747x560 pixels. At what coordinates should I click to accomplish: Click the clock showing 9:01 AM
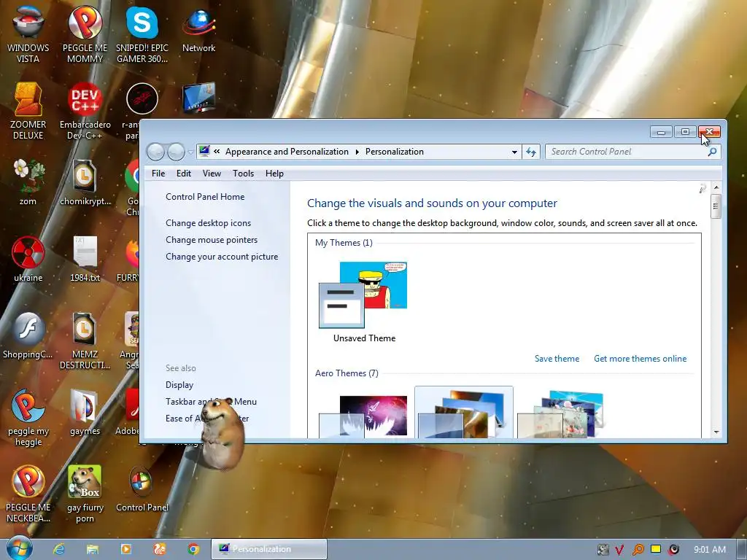709,549
